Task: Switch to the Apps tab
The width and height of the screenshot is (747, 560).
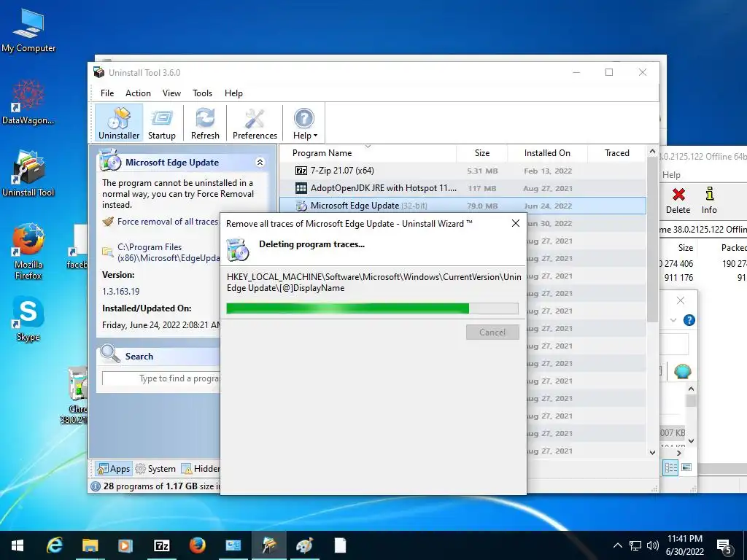Action: [x=113, y=469]
